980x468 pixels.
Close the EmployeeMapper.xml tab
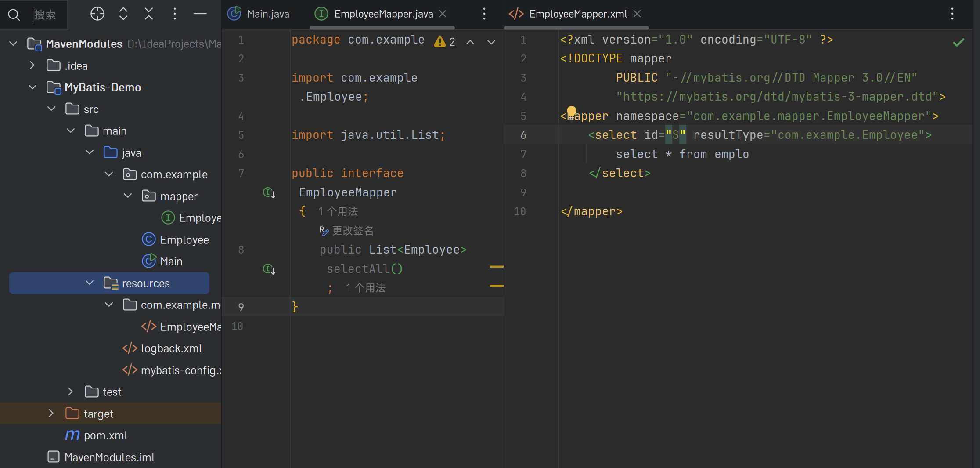pyautogui.click(x=637, y=14)
